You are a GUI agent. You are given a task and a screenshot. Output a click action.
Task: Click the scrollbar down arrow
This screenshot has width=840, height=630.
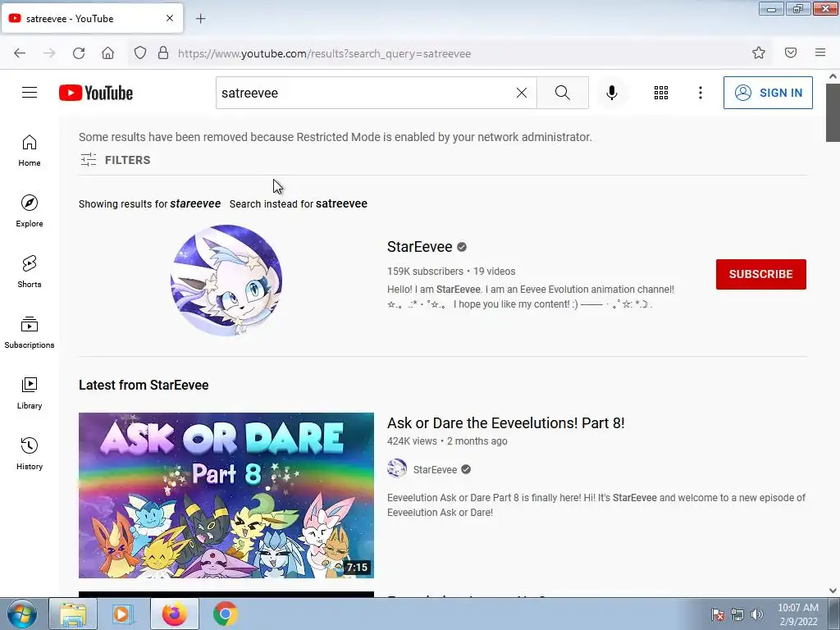pos(833,591)
